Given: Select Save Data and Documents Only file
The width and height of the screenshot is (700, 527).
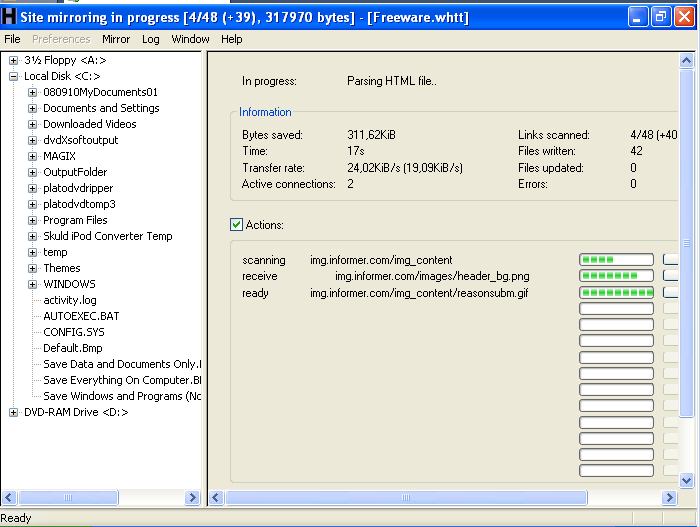Looking at the screenshot, I should coord(122,364).
